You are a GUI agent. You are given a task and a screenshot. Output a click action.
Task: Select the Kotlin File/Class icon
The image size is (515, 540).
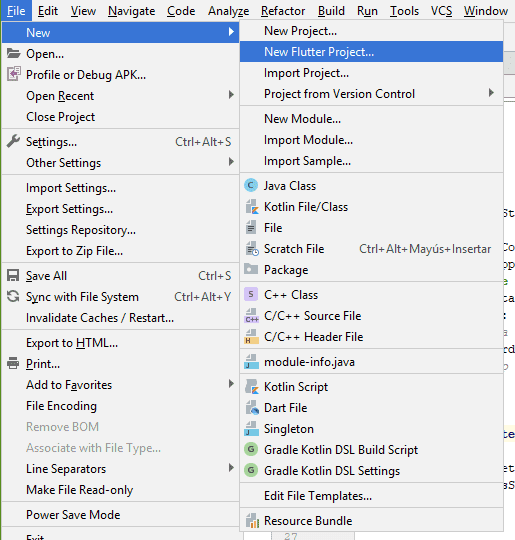251,207
